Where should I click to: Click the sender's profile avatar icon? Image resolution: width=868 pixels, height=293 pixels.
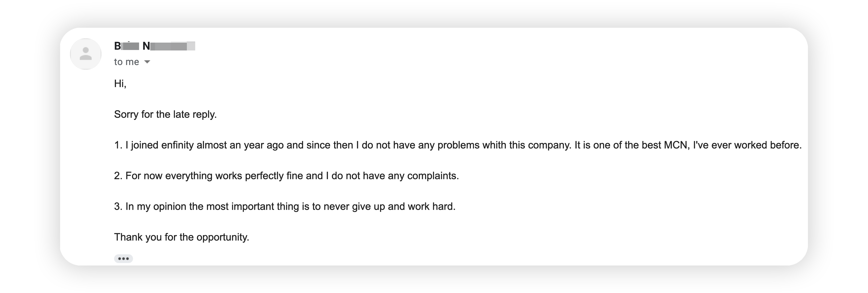[x=86, y=54]
